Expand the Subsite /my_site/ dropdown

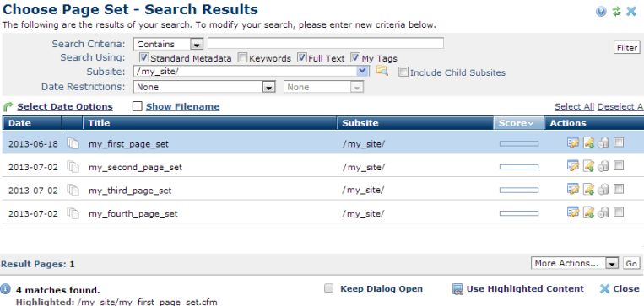(251, 72)
